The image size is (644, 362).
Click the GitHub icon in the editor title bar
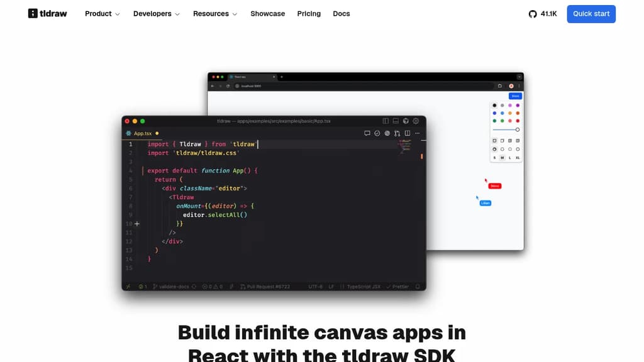(406, 121)
